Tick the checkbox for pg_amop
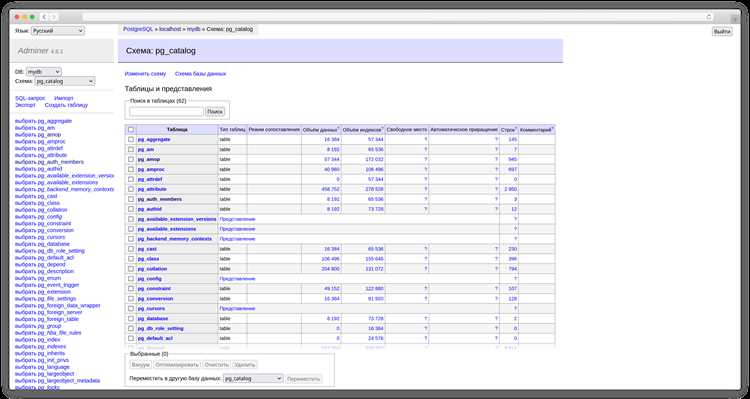Viewport: 750px width, 399px height. tap(131, 159)
